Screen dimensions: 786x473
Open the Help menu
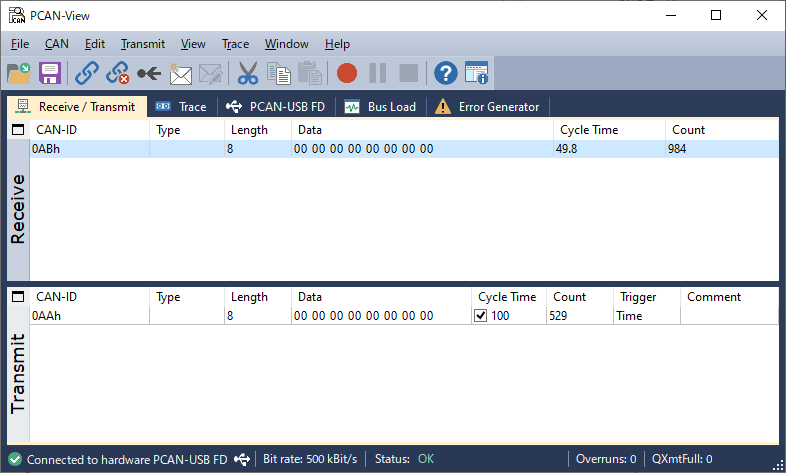coord(337,44)
